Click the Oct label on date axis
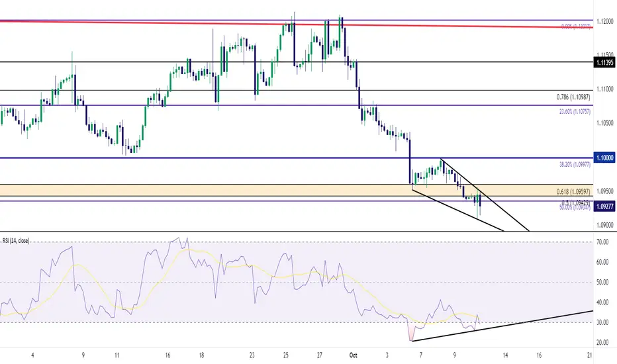 353,355
